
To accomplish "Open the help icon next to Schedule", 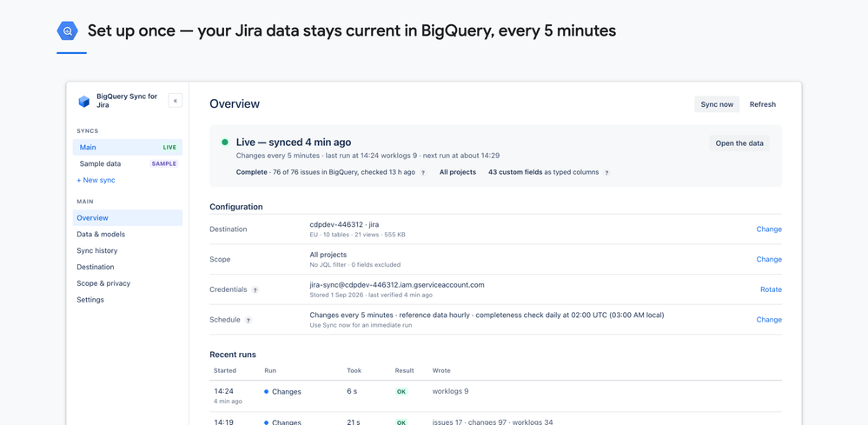I will [x=248, y=320].
